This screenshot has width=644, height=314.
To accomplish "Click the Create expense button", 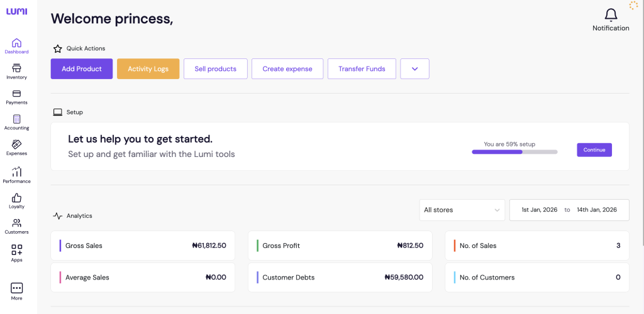I will pyautogui.click(x=287, y=69).
